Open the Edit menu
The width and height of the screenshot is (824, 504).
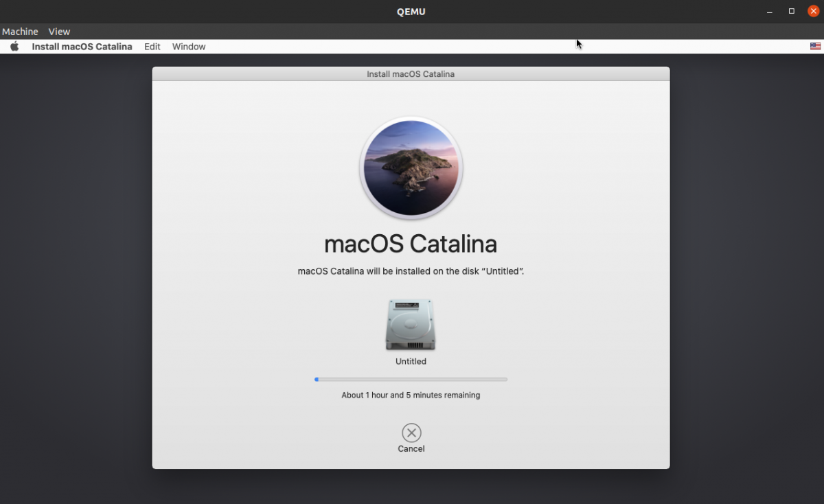[152, 46]
